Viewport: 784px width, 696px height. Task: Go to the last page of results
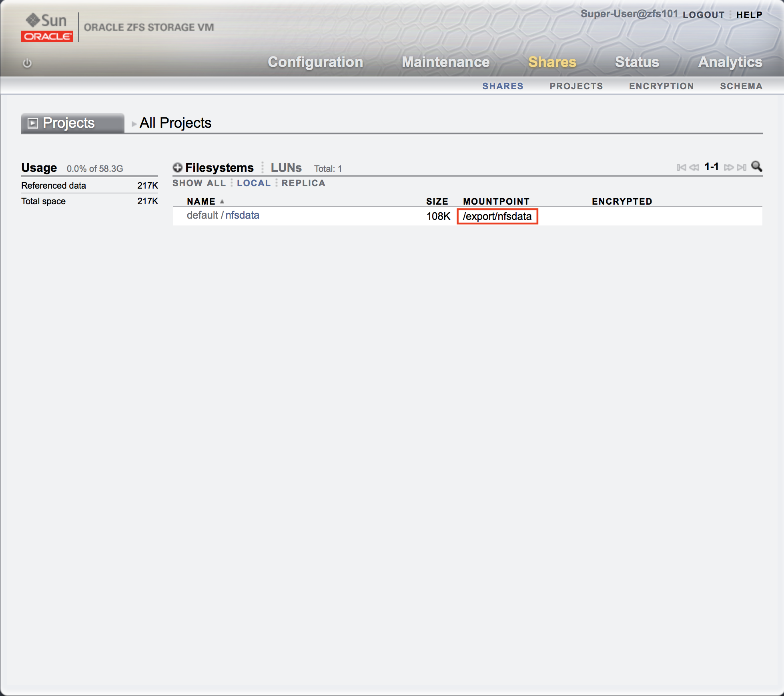coord(742,167)
